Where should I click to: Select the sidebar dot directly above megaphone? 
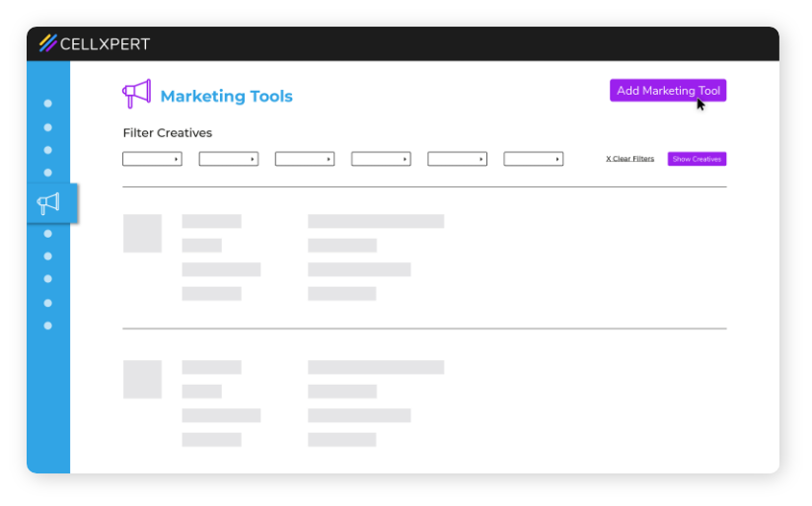(47, 173)
